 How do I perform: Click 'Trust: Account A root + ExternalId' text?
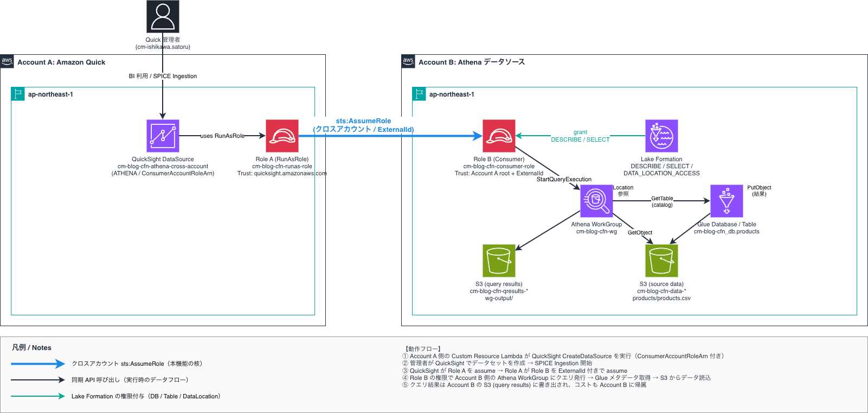(499, 173)
